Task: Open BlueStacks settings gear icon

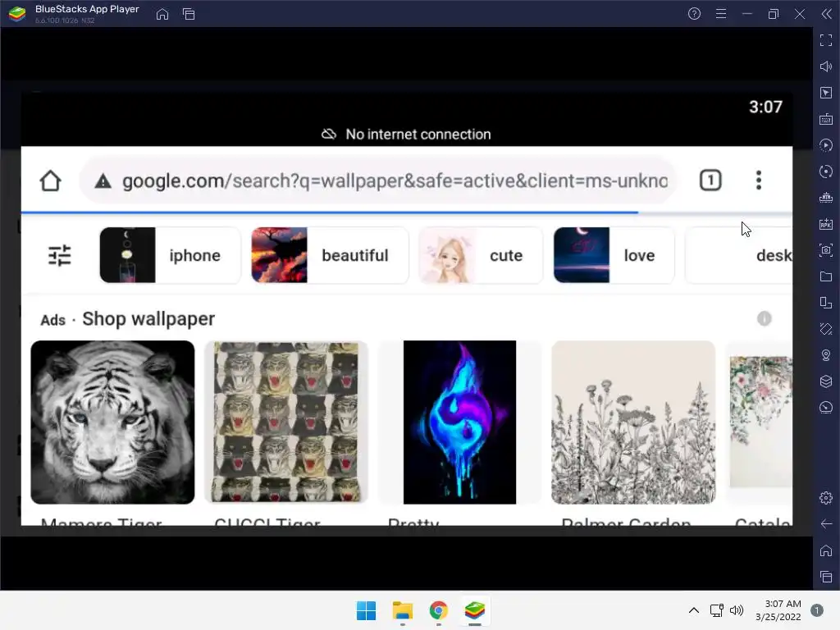Action: 826,498
